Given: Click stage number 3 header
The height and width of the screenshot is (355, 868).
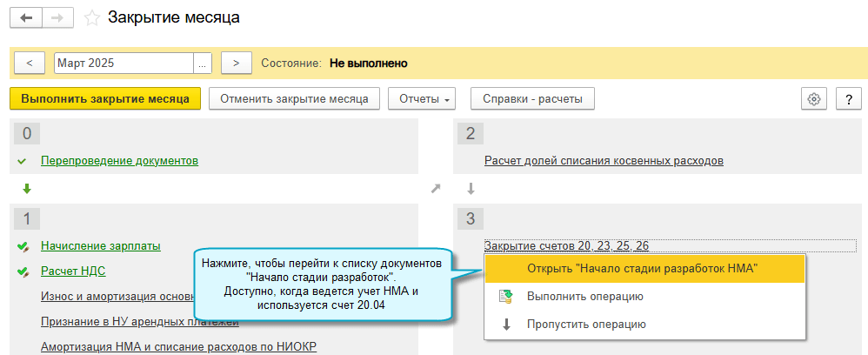Looking at the screenshot, I should coord(471,218).
